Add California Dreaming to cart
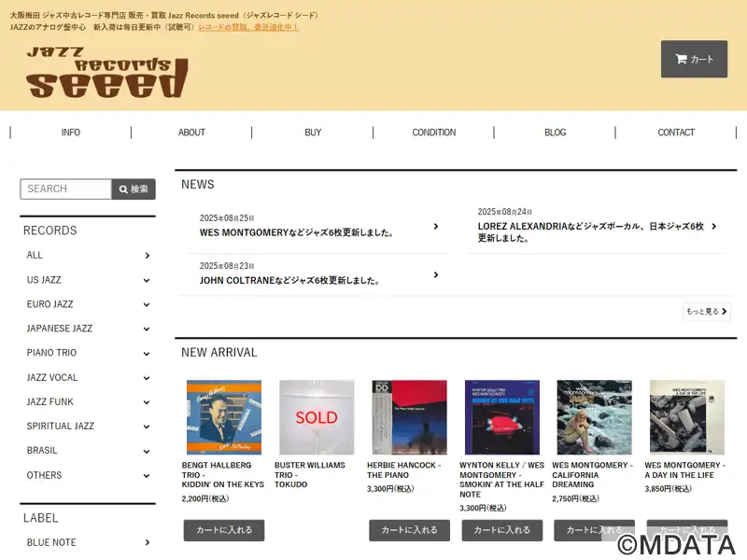 (x=595, y=530)
